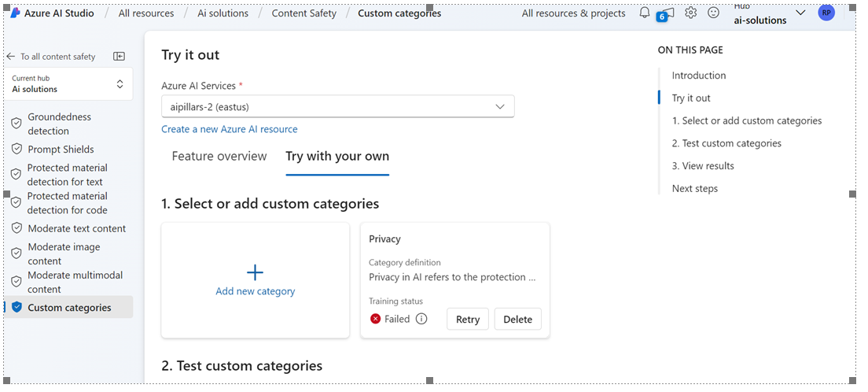This screenshot has height=392, width=868.
Task: Click the shield icon beside Moderate image content
Action: point(17,253)
